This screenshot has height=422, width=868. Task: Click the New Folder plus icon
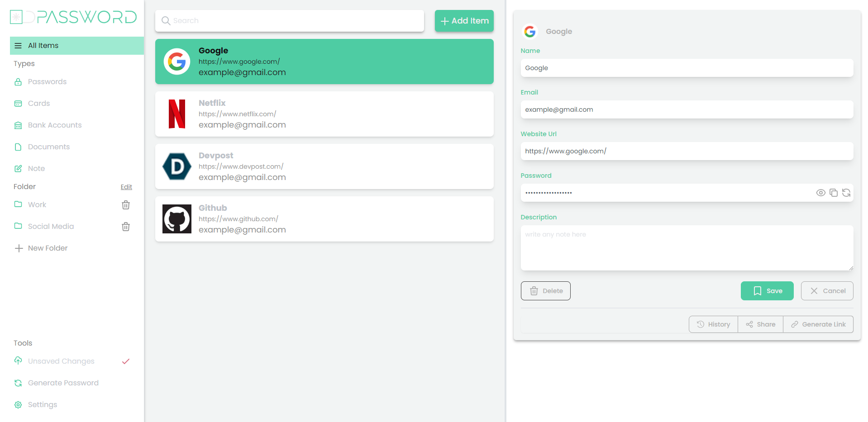[19, 248]
